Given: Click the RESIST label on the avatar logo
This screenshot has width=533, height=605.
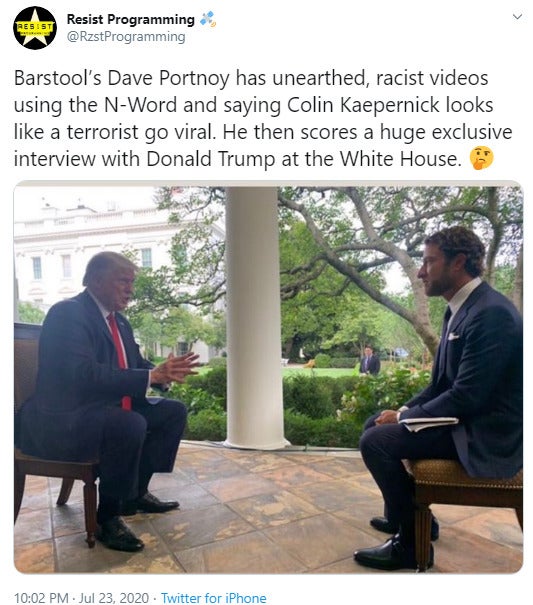Looking at the screenshot, I should [x=34, y=27].
